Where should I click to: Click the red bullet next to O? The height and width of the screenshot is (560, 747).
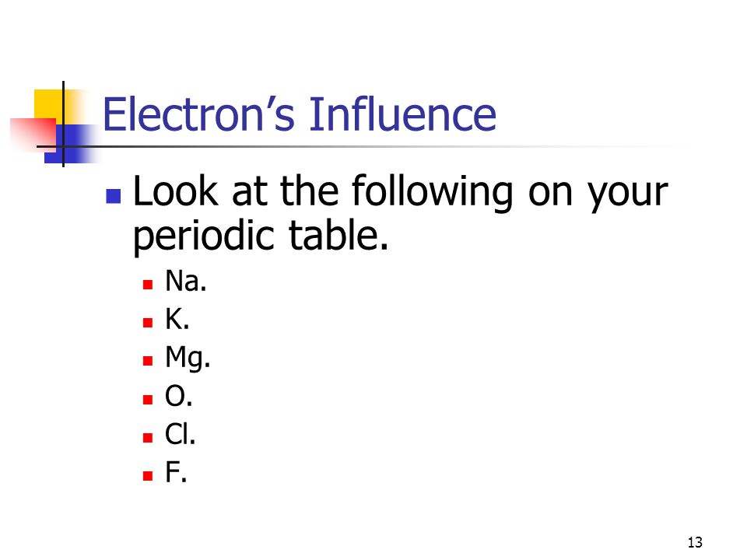[x=148, y=399]
